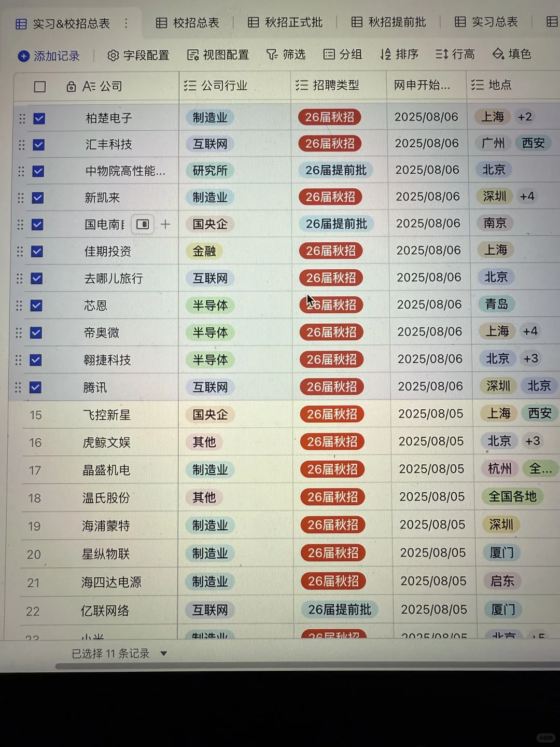Screen dimensions: 560x747
Task: Uncheck the 汇丰科技 row checkbox
Action: [38, 145]
